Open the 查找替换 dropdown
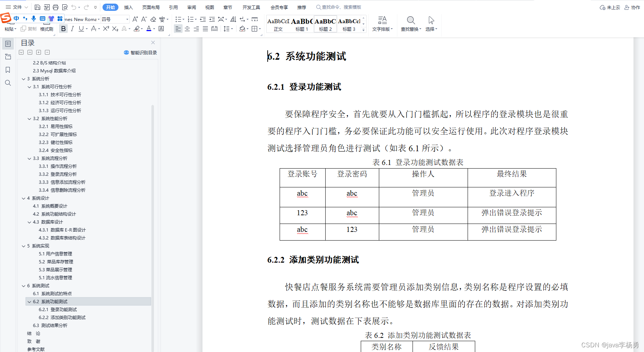 pos(411,29)
